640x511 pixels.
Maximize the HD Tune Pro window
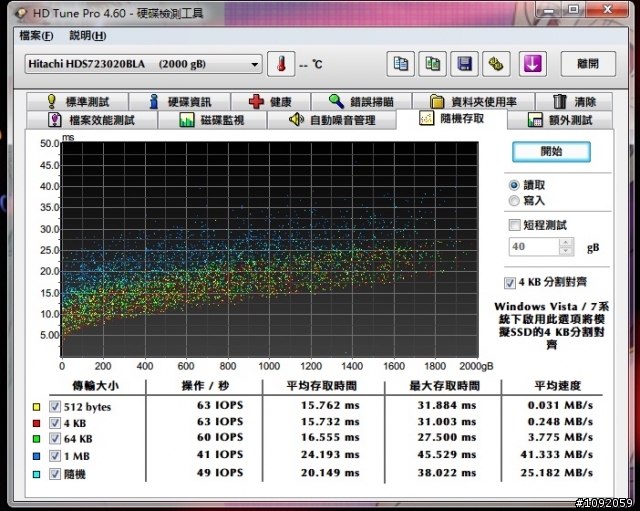(574, 9)
